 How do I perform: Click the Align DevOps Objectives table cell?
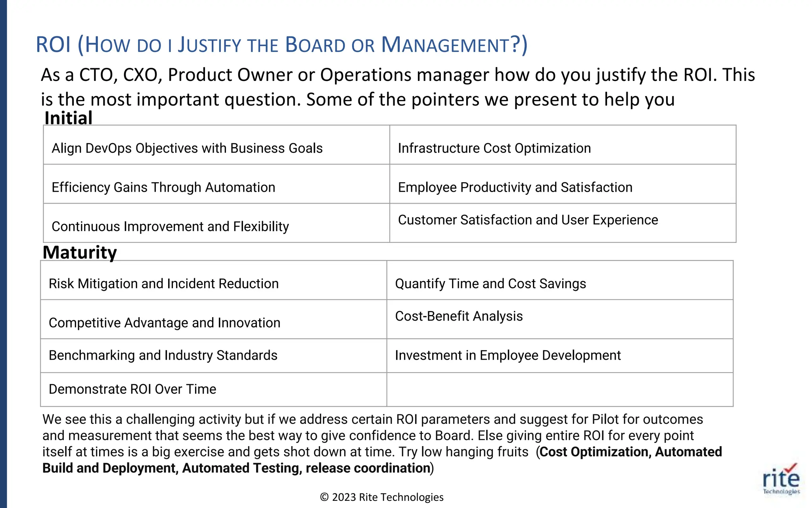point(216,145)
